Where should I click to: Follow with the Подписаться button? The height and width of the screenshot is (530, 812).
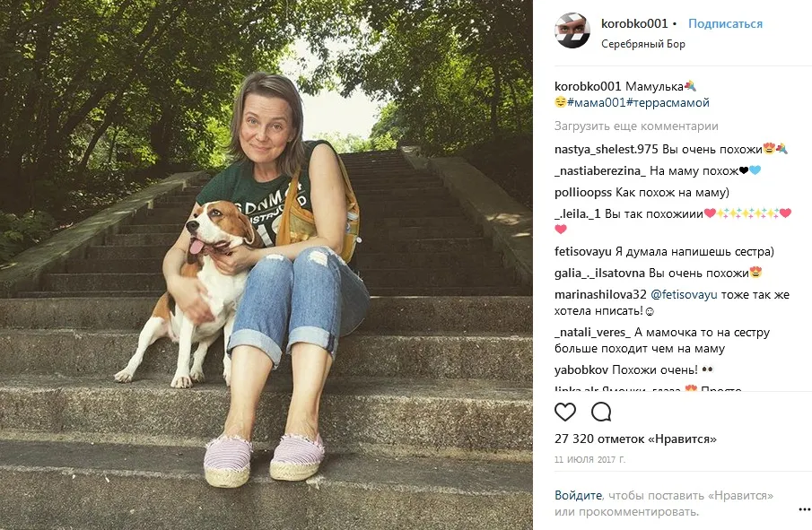click(725, 24)
